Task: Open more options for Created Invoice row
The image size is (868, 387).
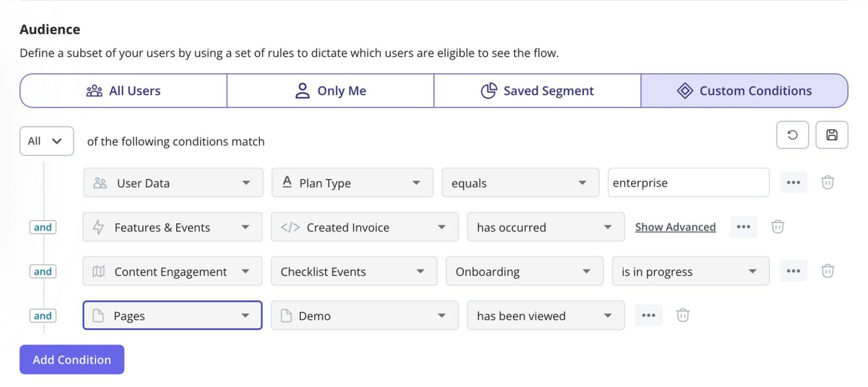Action: 743,227
